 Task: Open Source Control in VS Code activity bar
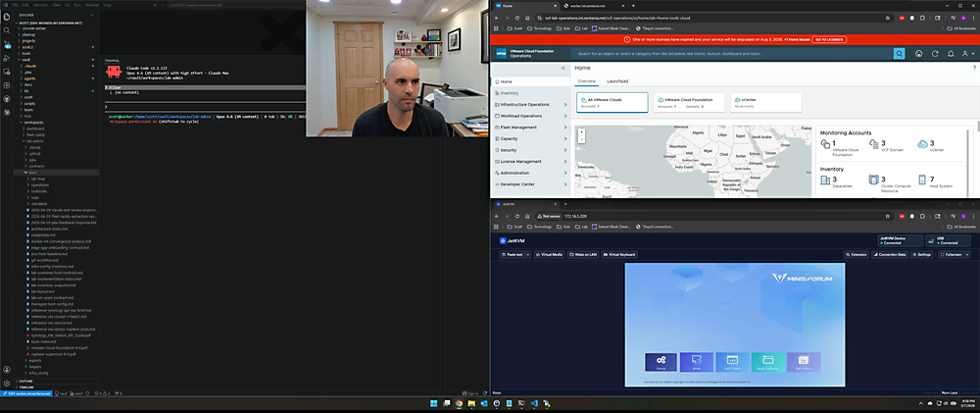click(x=6, y=44)
